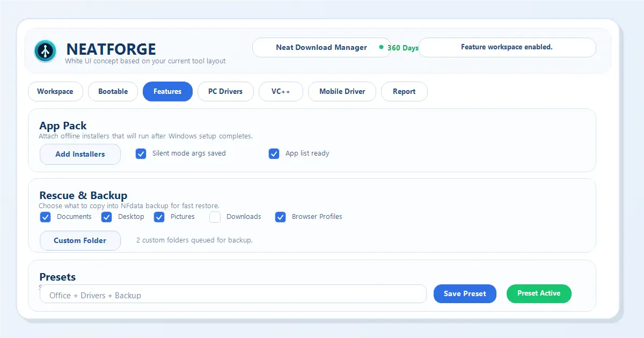Toggle the Pictures backup checkbox

(x=159, y=217)
